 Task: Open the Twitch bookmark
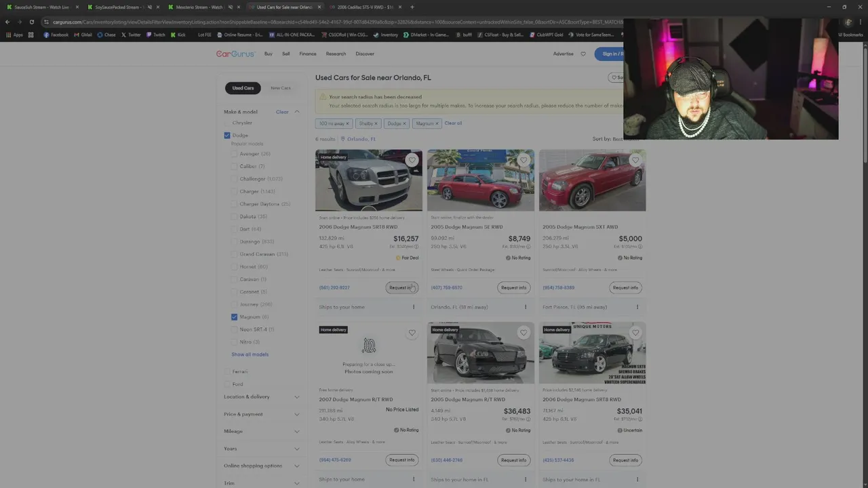(x=155, y=35)
